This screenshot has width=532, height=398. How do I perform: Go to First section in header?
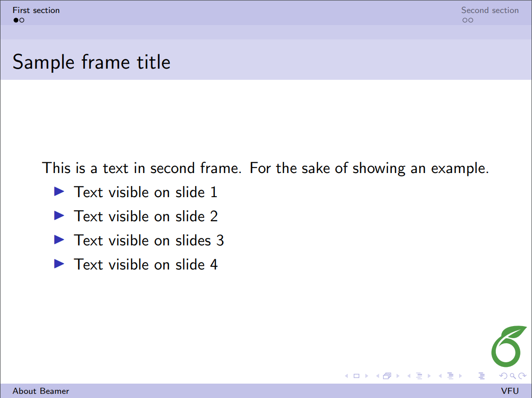click(x=36, y=10)
